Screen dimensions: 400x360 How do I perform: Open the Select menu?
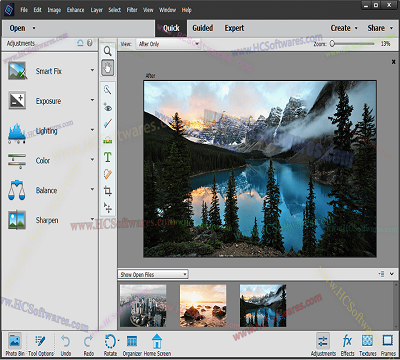click(114, 10)
